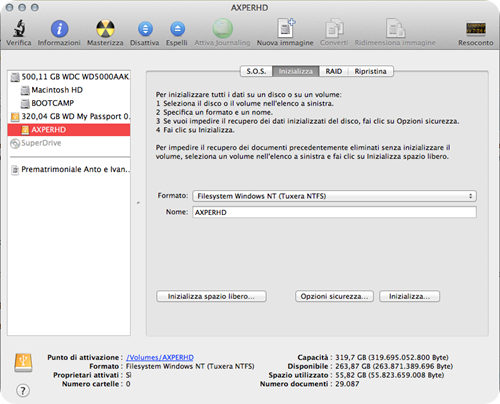Click the help question mark button
Image resolution: width=500 pixels, height=404 pixels.
(x=23, y=390)
